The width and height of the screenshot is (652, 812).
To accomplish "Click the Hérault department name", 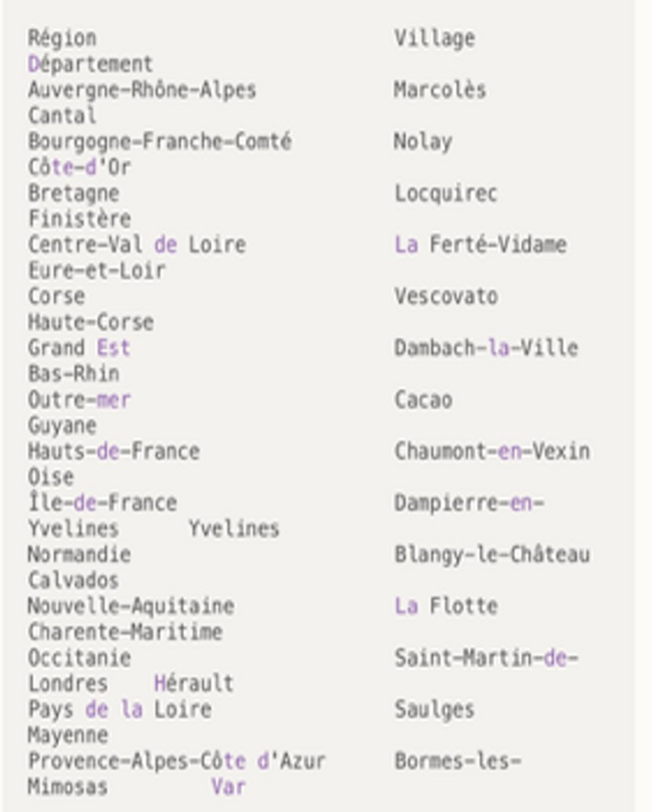I will point(194,683).
